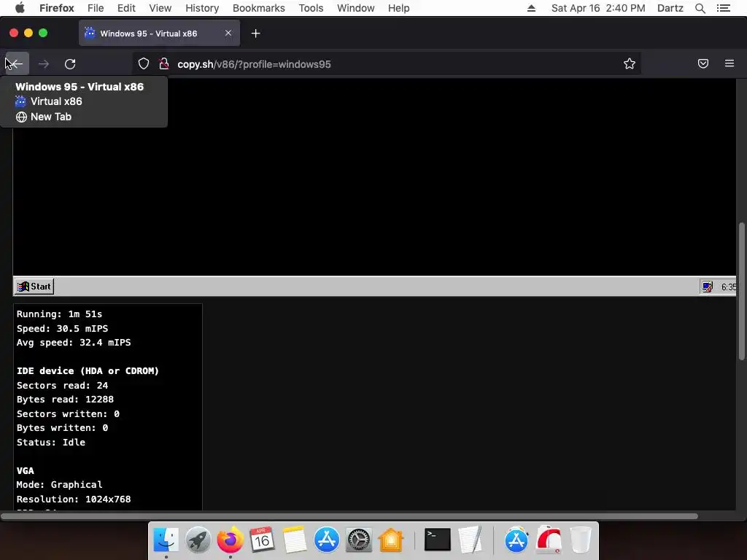Open Calendar from the Dock
Image resolution: width=747 pixels, height=560 pixels.
(262, 540)
